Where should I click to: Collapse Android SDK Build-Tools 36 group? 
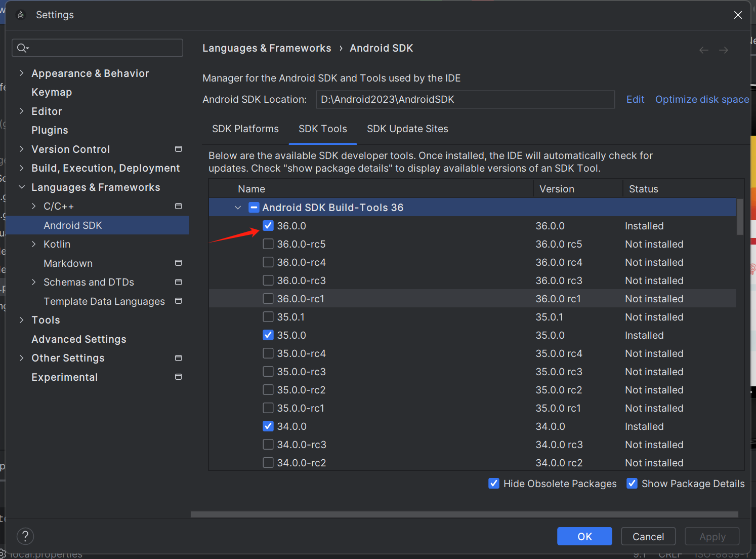pos(238,208)
